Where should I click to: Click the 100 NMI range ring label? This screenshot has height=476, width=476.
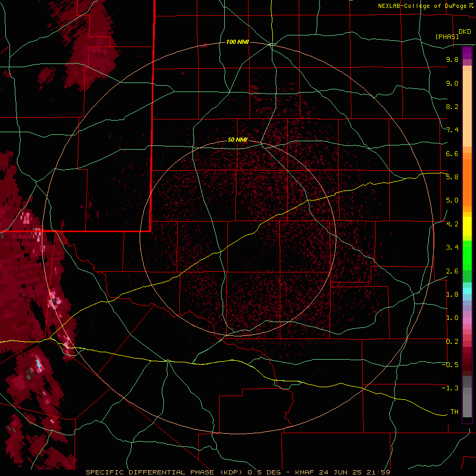pyautogui.click(x=237, y=42)
